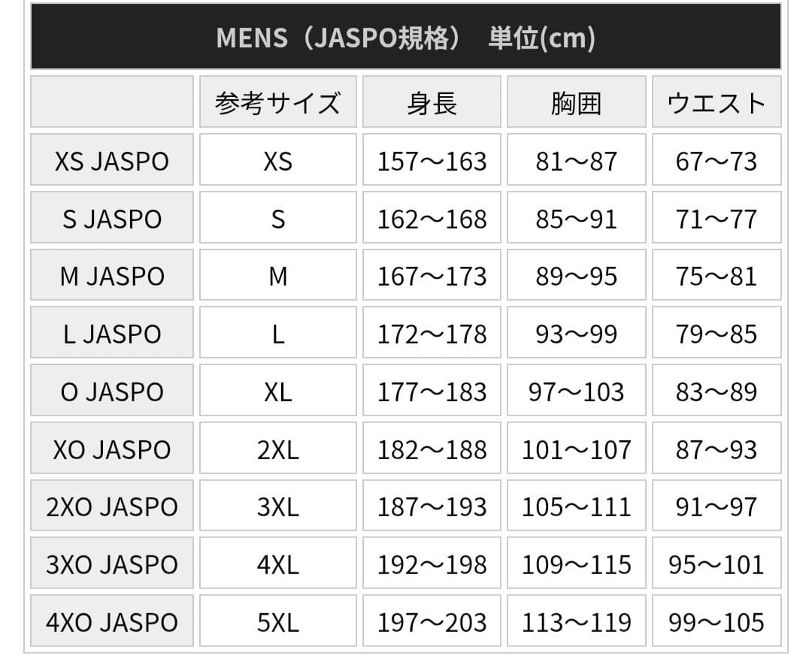
Task: Click the O JASPO row label
Action: 112,391
